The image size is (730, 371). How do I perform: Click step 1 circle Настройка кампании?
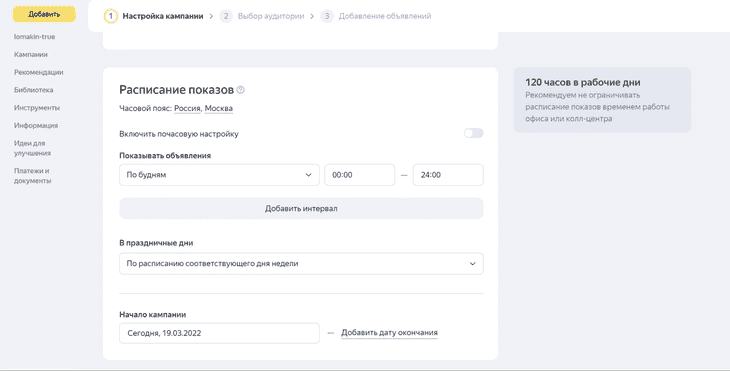pos(110,16)
